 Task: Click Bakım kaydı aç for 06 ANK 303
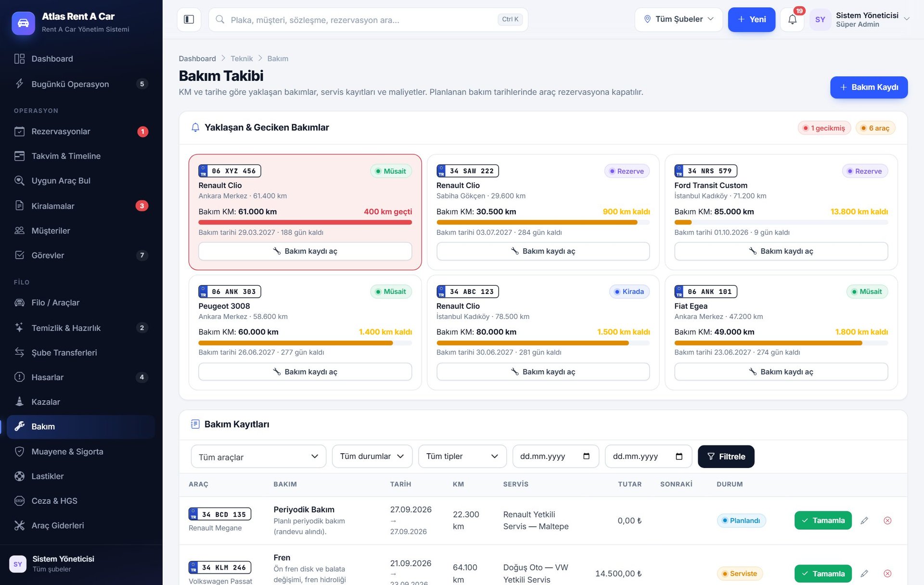click(x=305, y=372)
